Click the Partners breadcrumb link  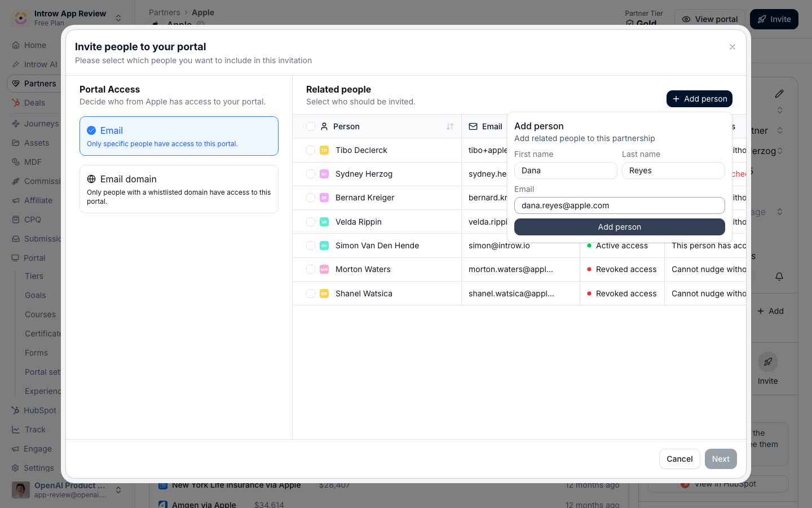pos(164,12)
